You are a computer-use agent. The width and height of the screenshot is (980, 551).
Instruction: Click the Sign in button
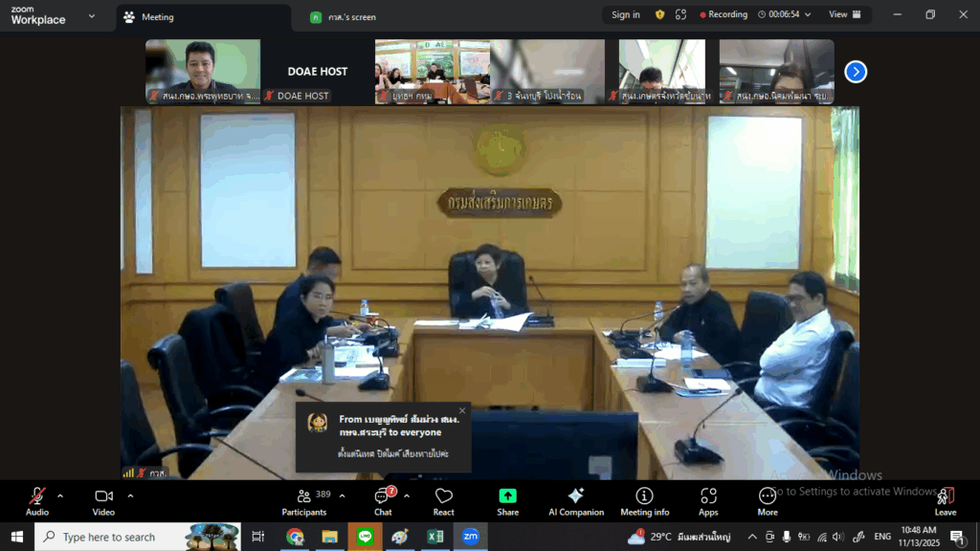click(626, 15)
